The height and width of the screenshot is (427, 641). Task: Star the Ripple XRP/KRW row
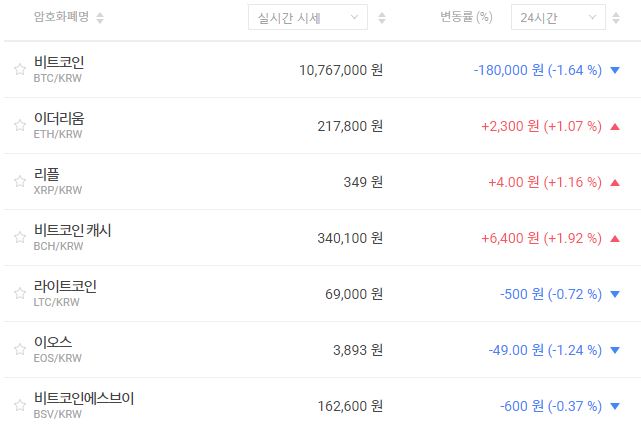[19, 182]
